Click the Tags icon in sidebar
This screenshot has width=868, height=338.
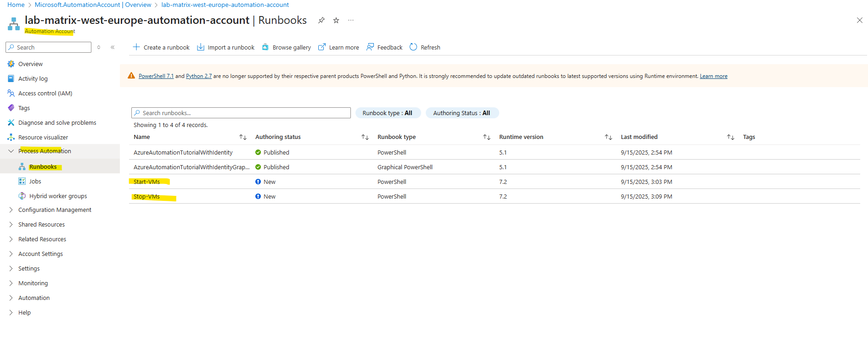pos(11,108)
